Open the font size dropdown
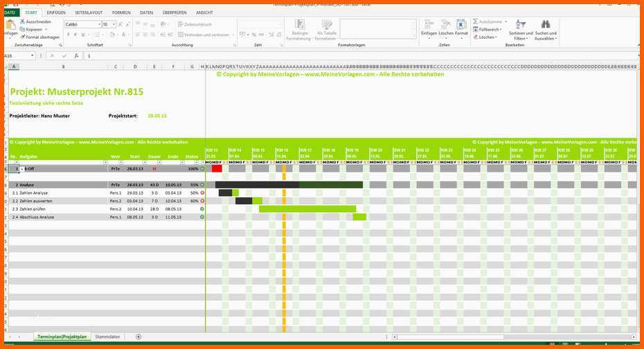The height and width of the screenshot is (349, 644). coord(114,24)
